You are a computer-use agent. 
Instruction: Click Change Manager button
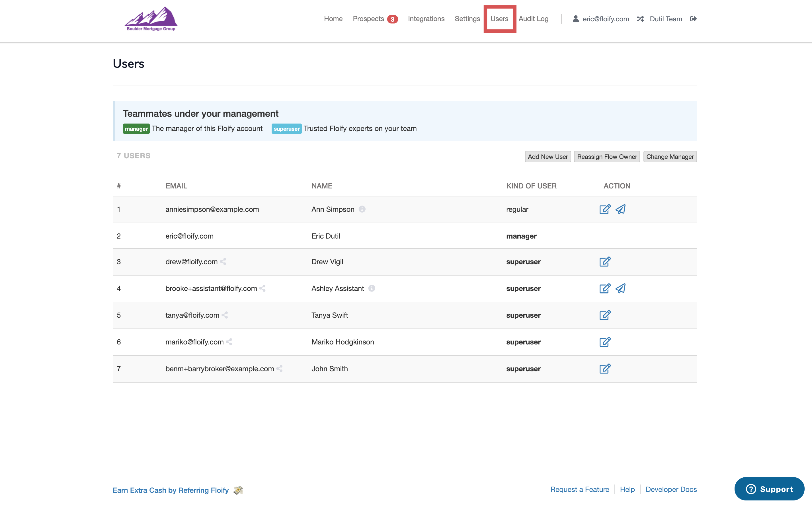(670, 157)
